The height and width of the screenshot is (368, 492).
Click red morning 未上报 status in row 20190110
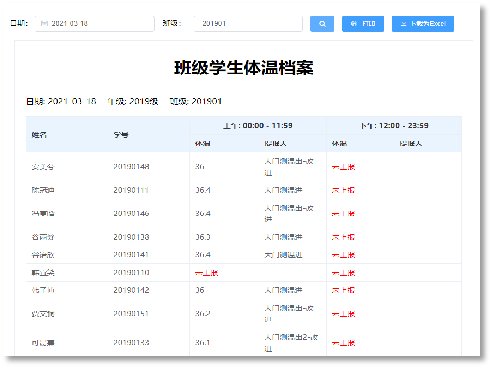(206, 273)
